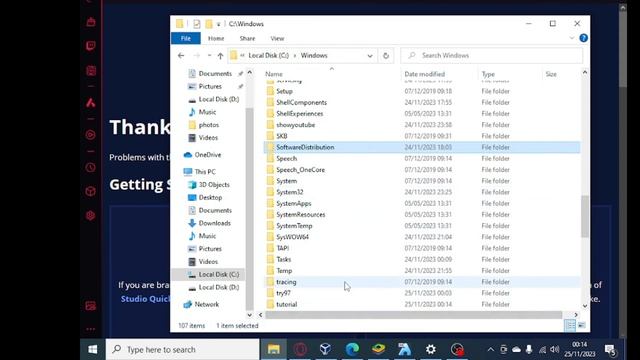
Task: Refresh the Windows folder view
Action: [x=386, y=56]
